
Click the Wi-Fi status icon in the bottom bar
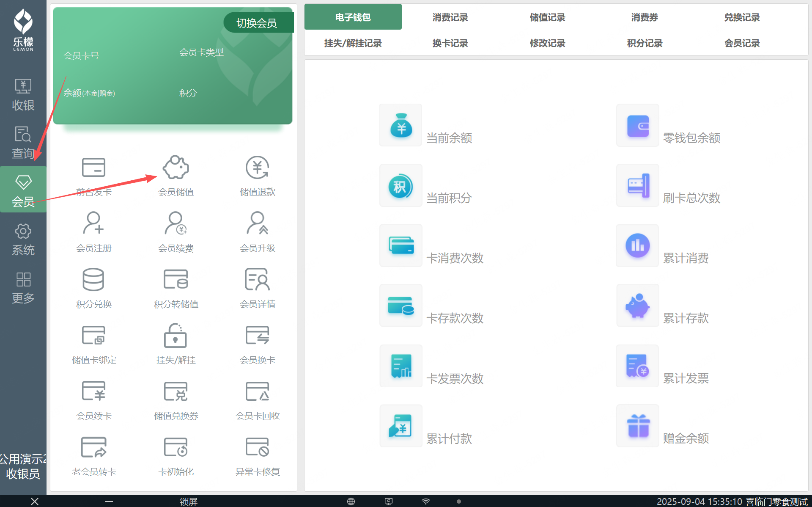tap(426, 501)
